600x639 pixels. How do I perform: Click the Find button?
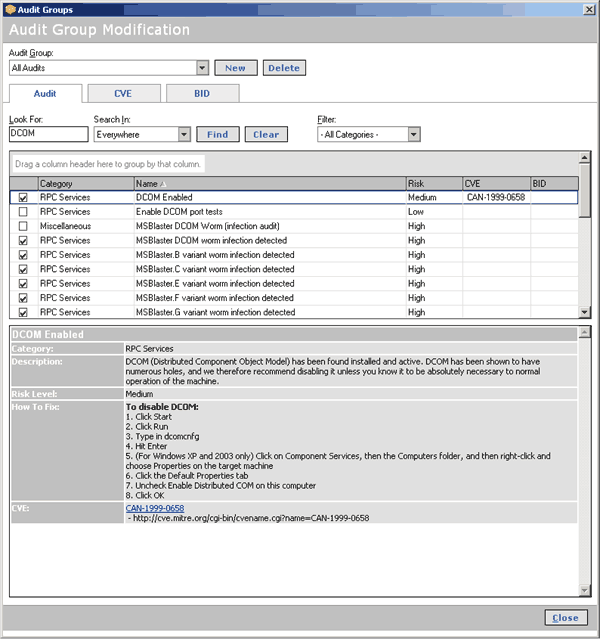coord(217,134)
